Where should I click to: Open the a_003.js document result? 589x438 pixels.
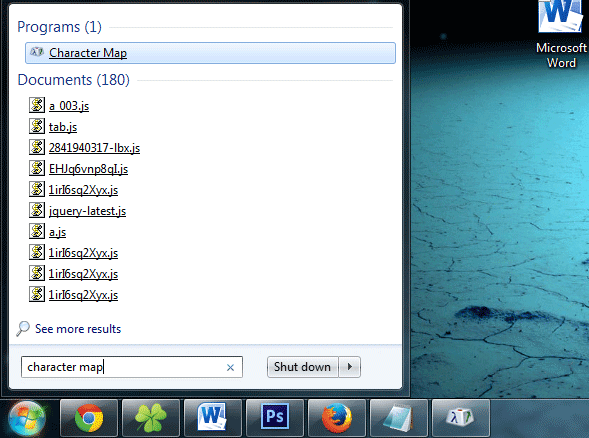69,106
